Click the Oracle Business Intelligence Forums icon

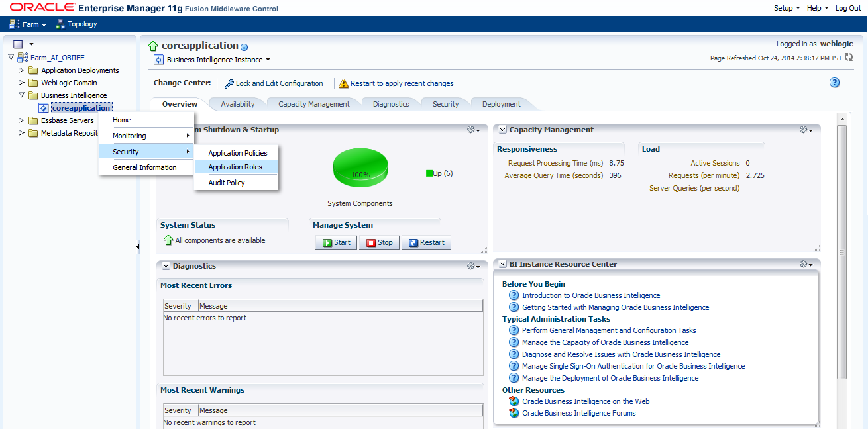(514, 413)
